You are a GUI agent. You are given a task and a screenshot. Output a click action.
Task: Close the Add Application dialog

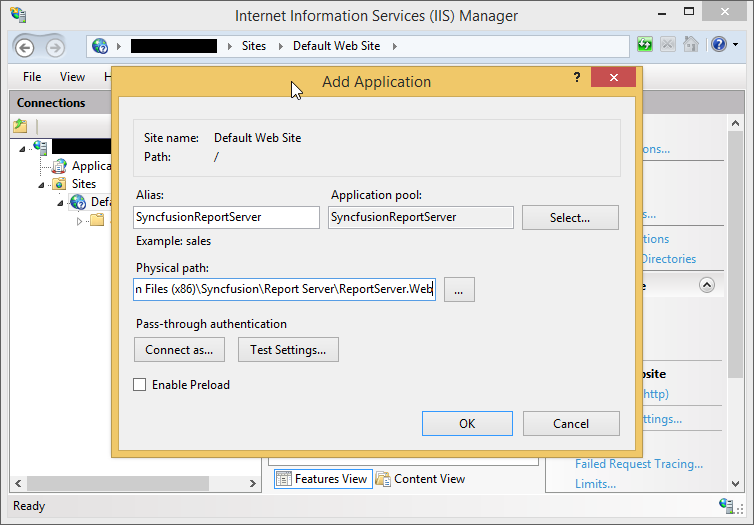coord(614,77)
